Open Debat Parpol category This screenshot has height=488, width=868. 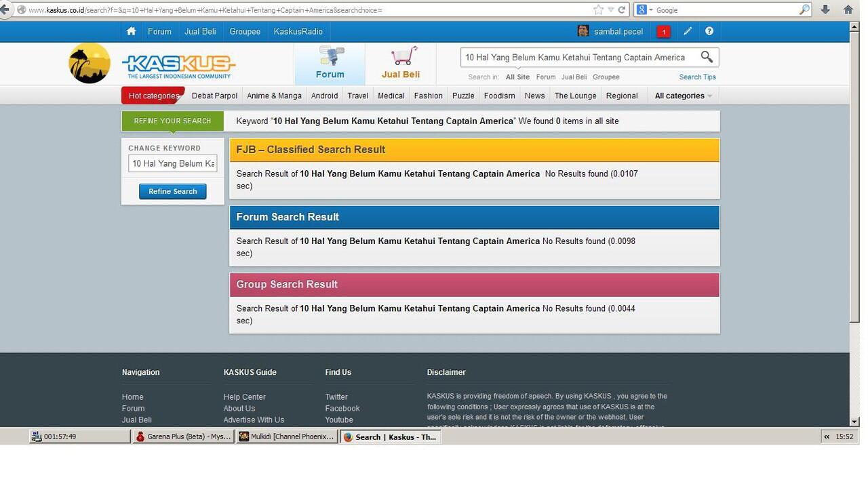point(214,96)
